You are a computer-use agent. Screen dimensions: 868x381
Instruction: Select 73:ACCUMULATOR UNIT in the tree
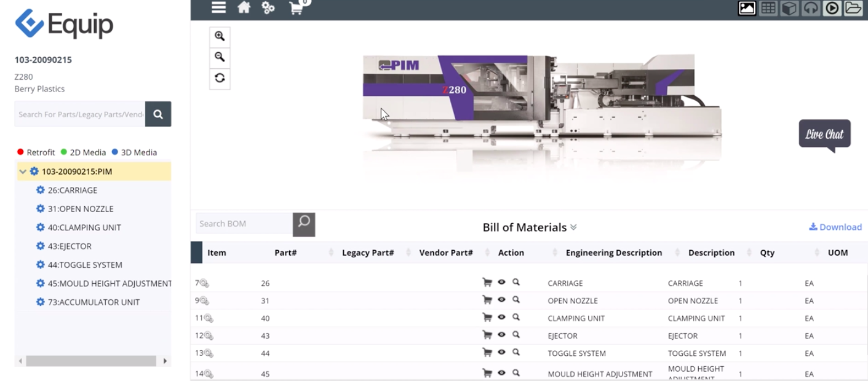(94, 302)
